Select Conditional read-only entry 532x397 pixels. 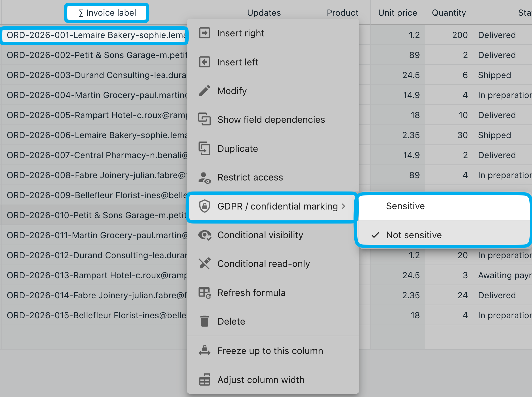[x=273, y=264]
